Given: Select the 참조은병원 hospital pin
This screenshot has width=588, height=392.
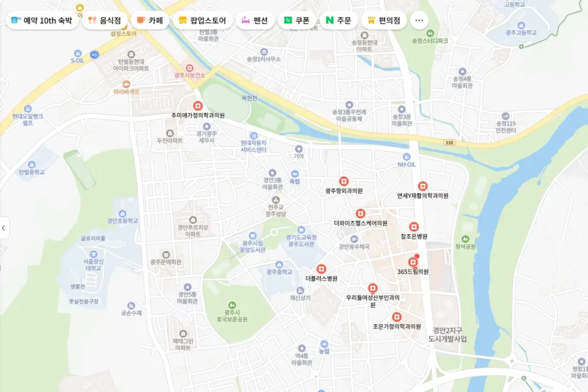Looking at the screenshot, I should point(414,227).
